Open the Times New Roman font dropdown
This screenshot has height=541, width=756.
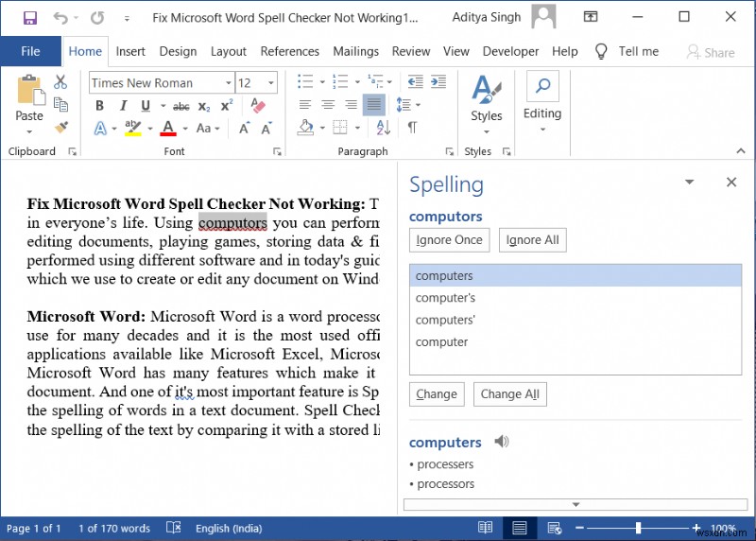[x=228, y=83]
